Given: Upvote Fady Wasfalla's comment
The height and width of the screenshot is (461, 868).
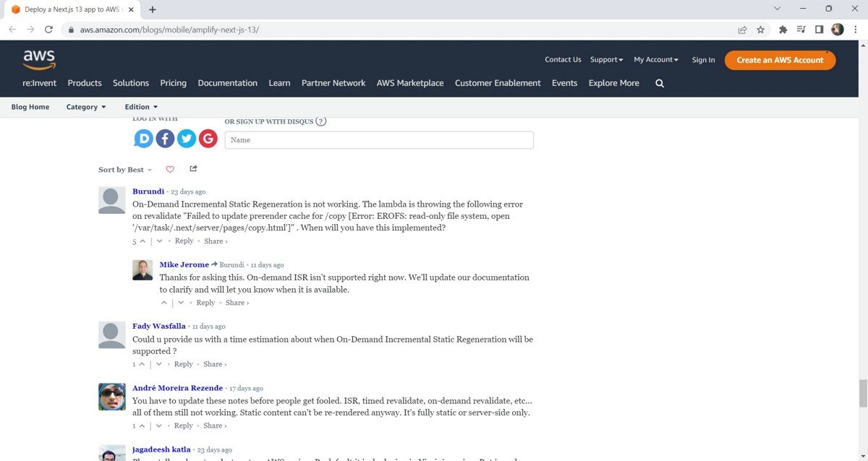Looking at the screenshot, I should (142, 364).
